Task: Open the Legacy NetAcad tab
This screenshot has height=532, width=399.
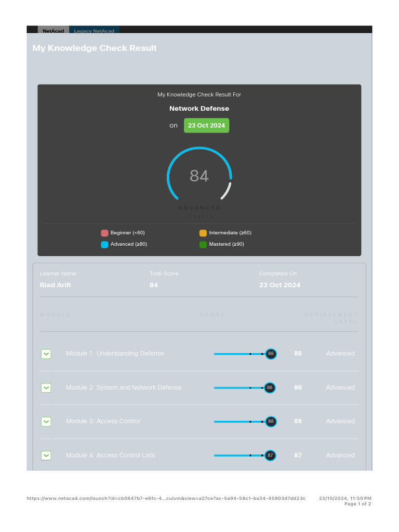Action: 94,30
